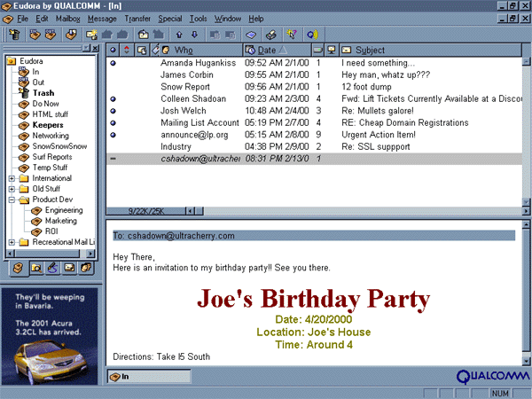Click the Attach File toolbar icon
The width and height of the screenshot is (532, 399).
click(x=215, y=35)
